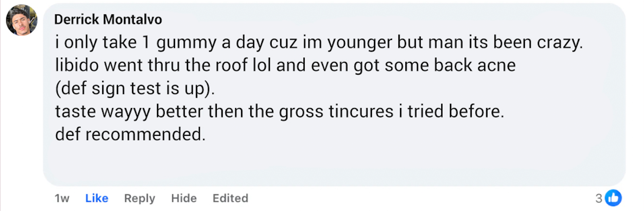Click the text "def recommended."

click(130, 134)
